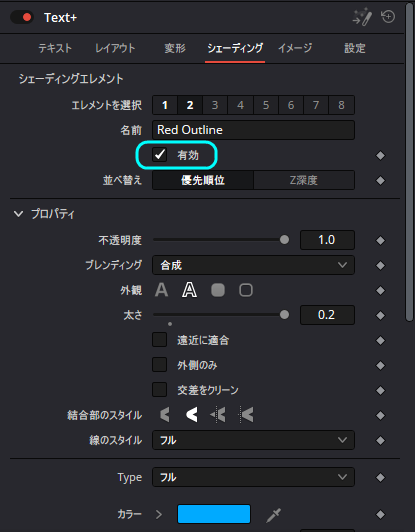Select the シェーディング tab
Image resolution: width=415 pixels, height=532 pixels.
point(235,48)
